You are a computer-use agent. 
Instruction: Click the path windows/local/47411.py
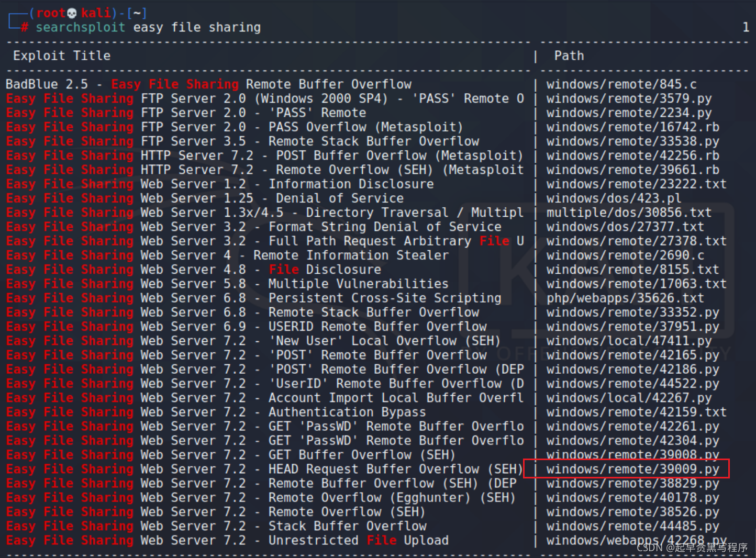coord(629,341)
